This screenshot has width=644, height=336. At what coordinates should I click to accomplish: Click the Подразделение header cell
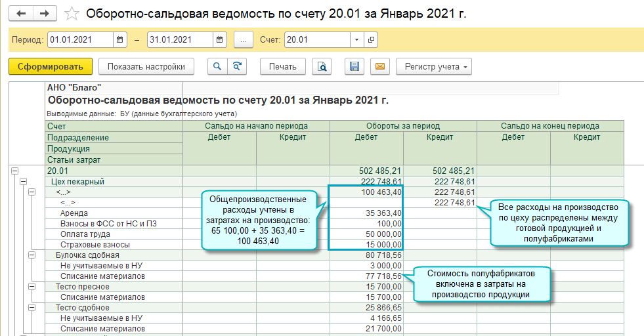[114, 138]
